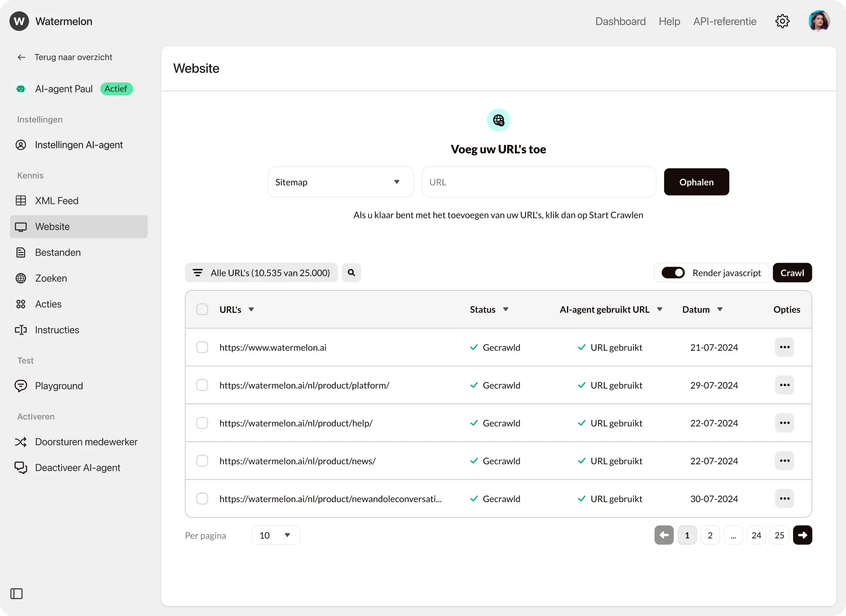Open the XML Feed knowledge section
This screenshot has width=846, height=616.
pos(56,200)
